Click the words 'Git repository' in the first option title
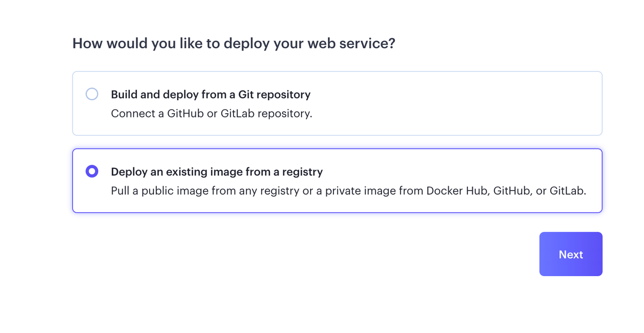Viewport: 644px width, 333px height. tap(275, 95)
